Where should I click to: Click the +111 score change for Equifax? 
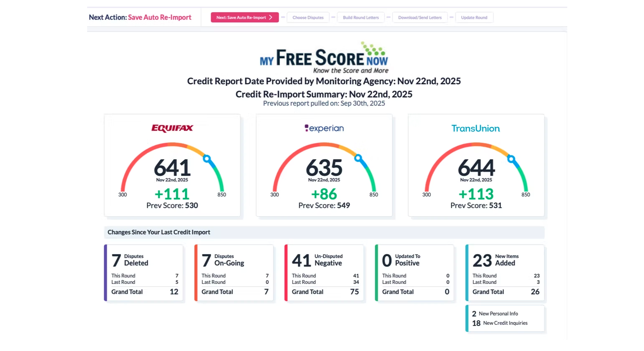click(172, 194)
